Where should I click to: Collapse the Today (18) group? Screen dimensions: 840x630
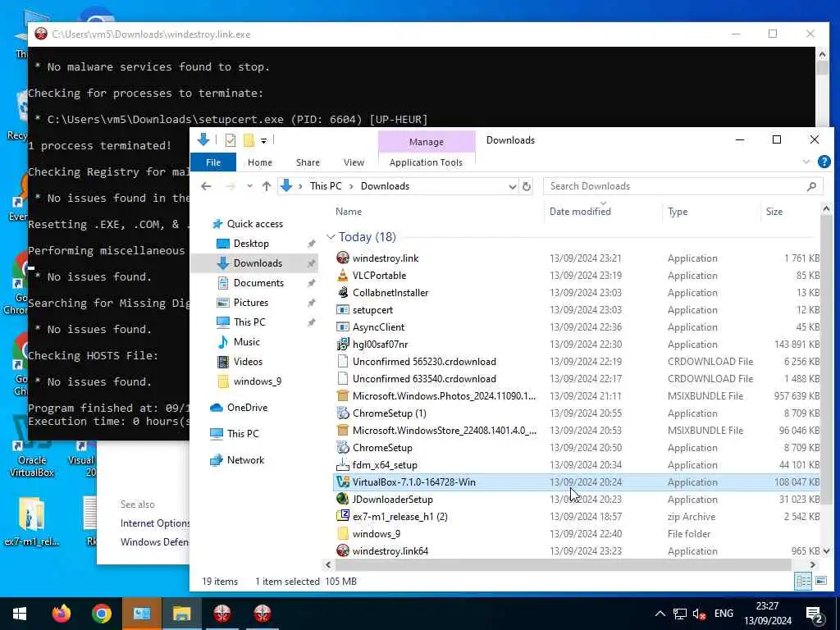tap(331, 237)
